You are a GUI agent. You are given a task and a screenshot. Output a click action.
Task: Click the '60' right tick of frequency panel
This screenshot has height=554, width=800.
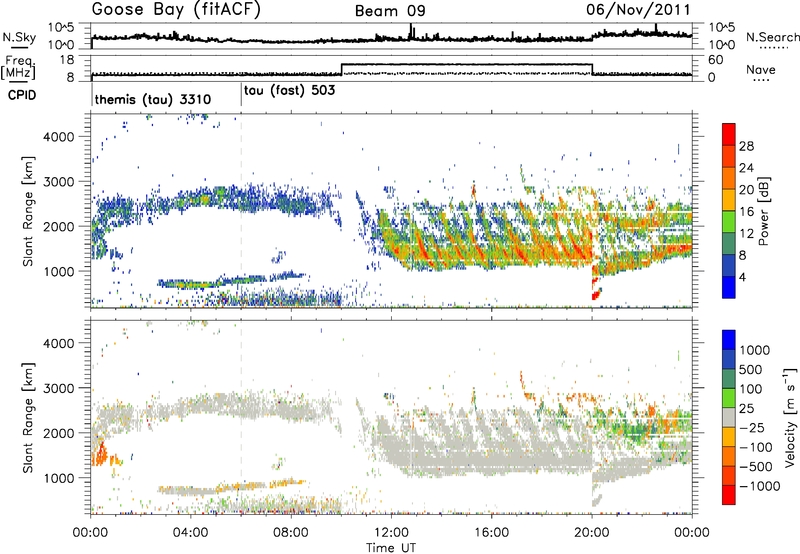coord(716,60)
